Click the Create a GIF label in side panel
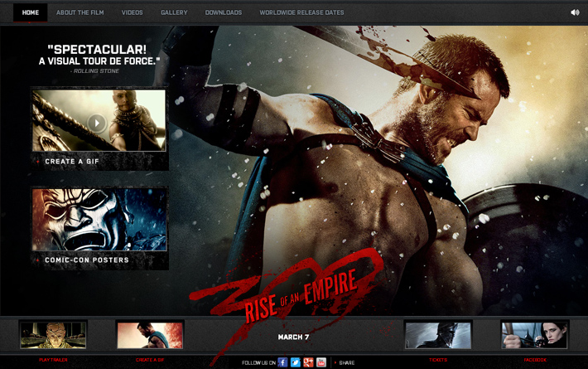The image size is (588, 369). click(x=72, y=162)
